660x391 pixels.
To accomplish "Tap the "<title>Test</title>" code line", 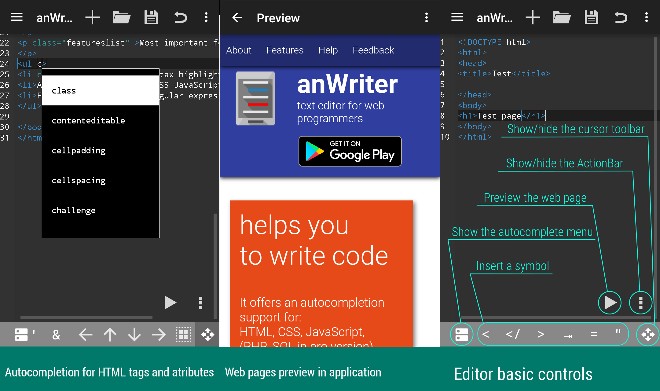I will [x=504, y=73].
